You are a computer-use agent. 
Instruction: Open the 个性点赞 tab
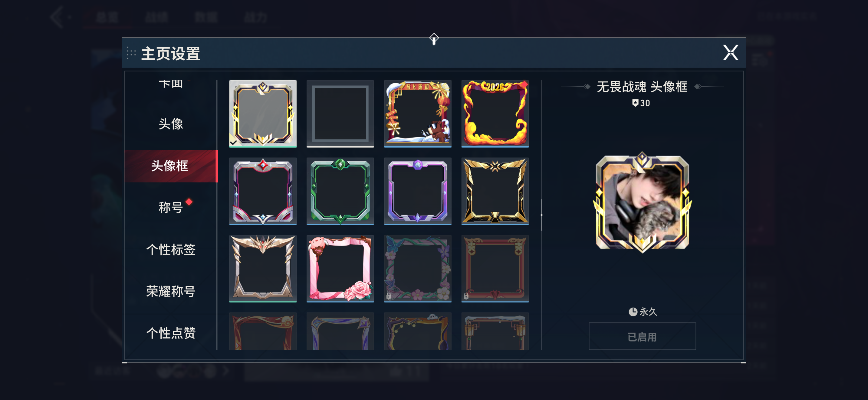coord(171,333)
